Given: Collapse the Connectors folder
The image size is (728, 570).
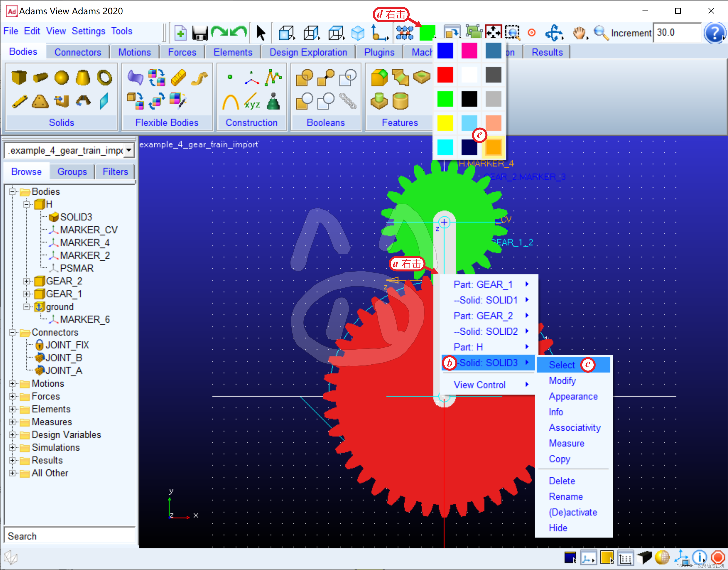Looking at the screenshot, I should click(12, 332).
